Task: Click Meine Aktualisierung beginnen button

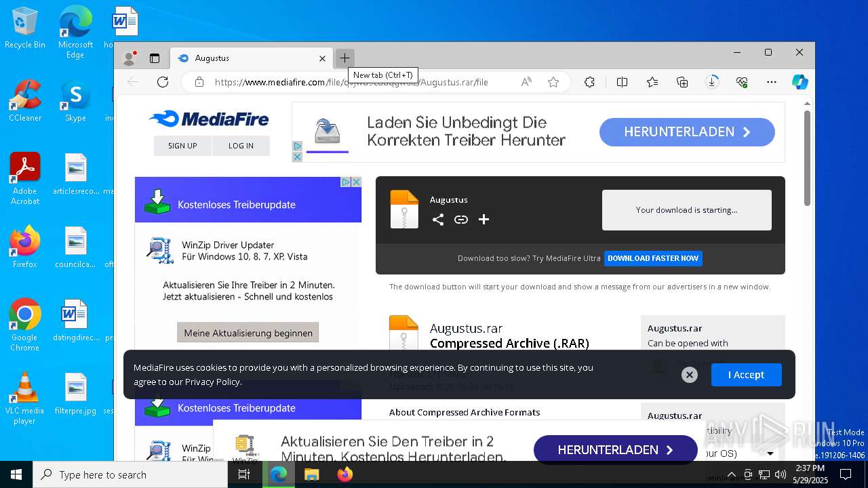Action: (248, 333)
